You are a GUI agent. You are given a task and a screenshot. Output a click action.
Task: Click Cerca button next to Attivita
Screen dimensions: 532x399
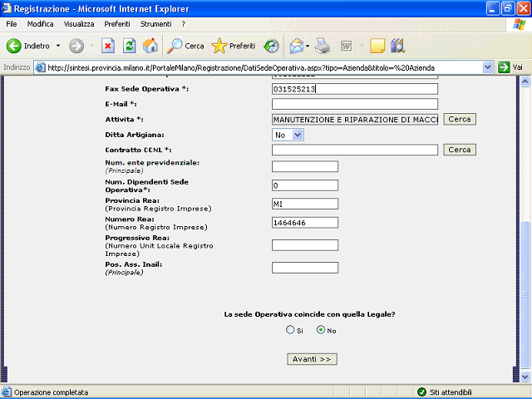pyautogui.click(x=460, y=119)
